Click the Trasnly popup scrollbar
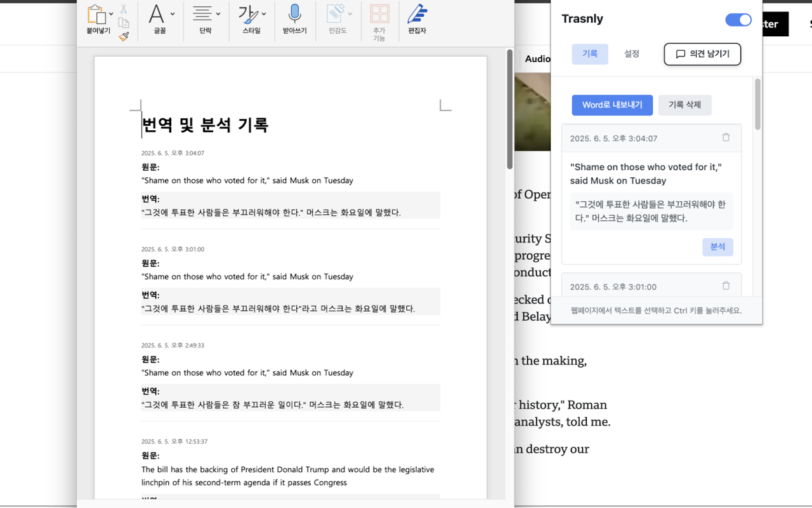This screenshot has width=812, height=508. pyautogui.click(x=757, y=105)
